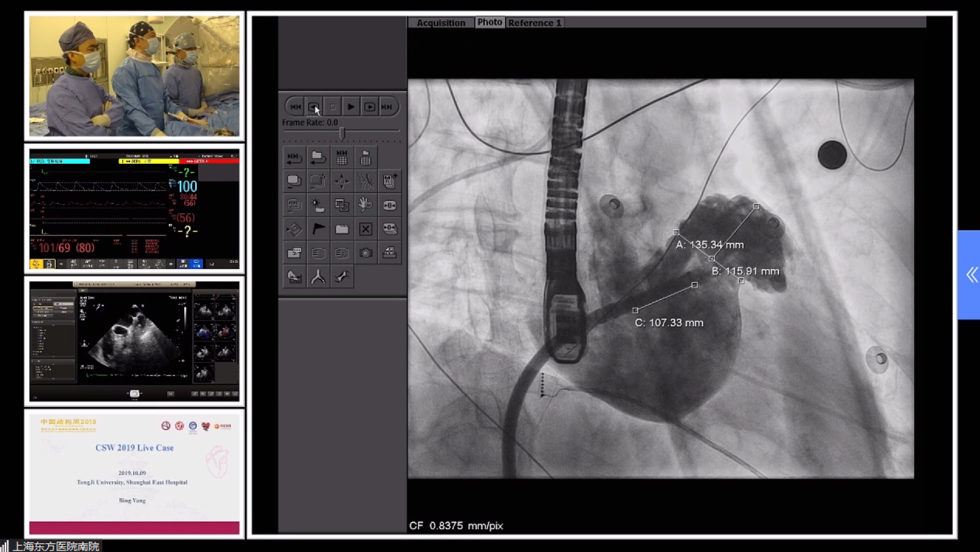This screenshot has width=980, height=552.
Task: Select the hand magnifier tool
Action: (x=366, y=205)
